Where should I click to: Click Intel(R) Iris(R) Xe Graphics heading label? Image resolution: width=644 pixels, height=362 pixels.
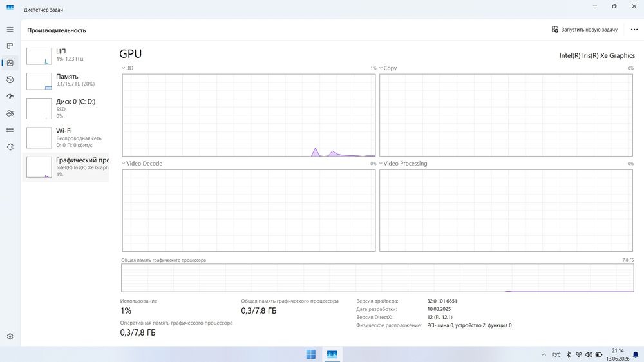point(597,55)
